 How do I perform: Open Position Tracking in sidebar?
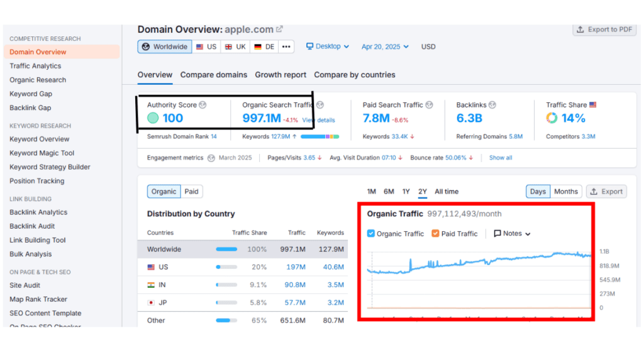pyautogui.click(x=37, y=181)
